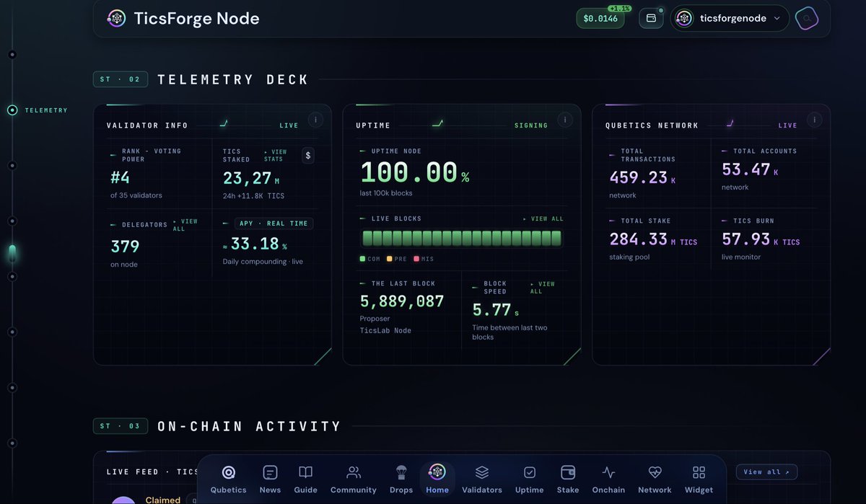Click the uptime value 100.00 %
This screenshot has width=866, height=504.
[x=414, y=173]
